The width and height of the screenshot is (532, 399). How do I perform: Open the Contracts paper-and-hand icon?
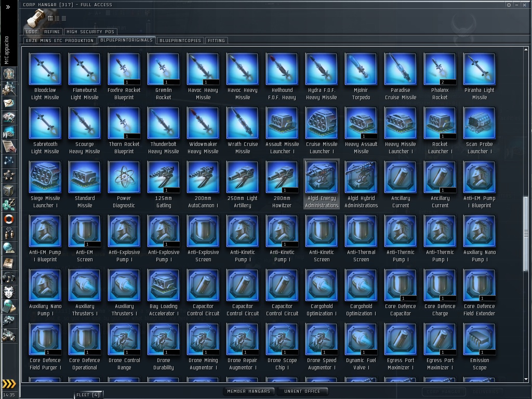tap(9, 147)
